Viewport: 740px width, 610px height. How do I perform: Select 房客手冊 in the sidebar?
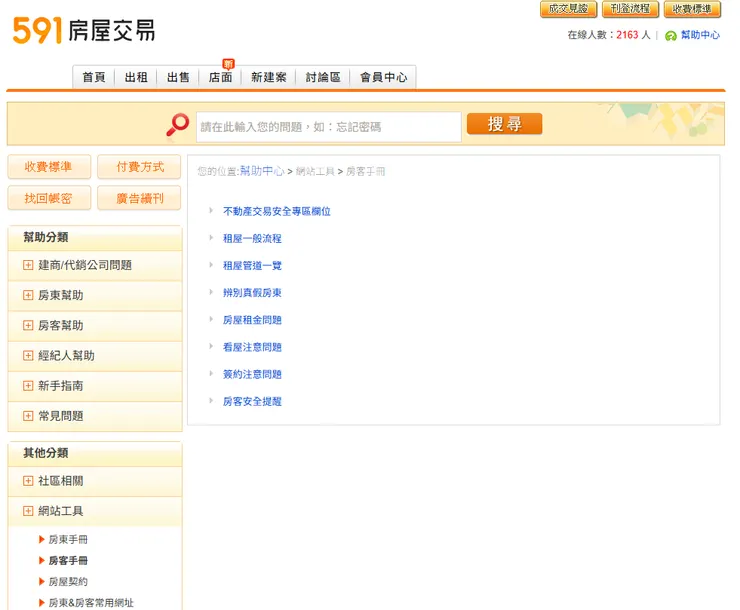pyautogui.click(x=68, y=560)
